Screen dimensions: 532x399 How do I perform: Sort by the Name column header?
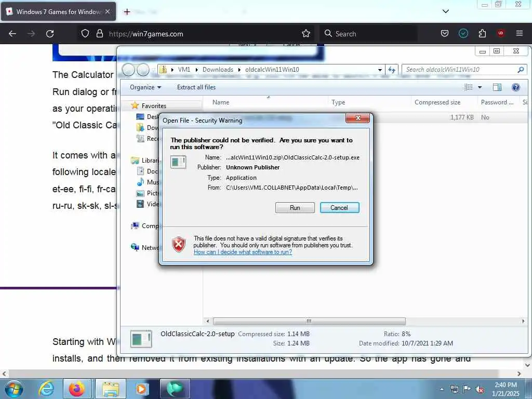point(220,102)
